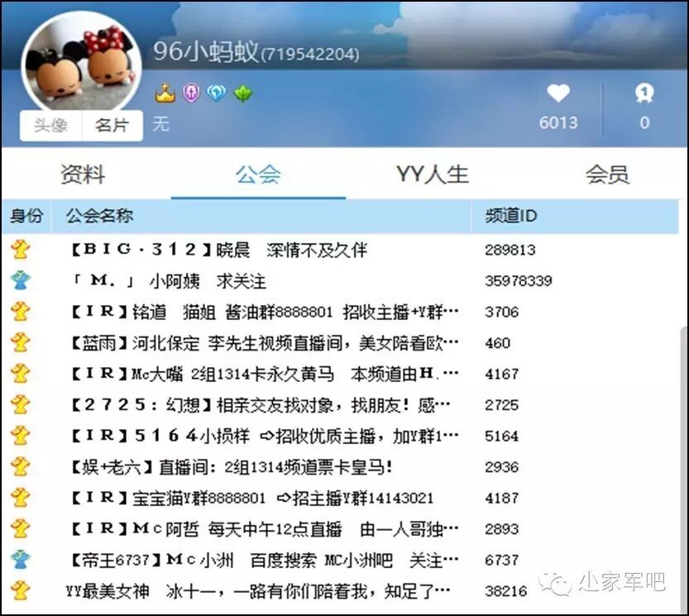Viewport: 689px width, 616px height.
Task: Switch to the 公会 tab
Action: coord(258,174)
